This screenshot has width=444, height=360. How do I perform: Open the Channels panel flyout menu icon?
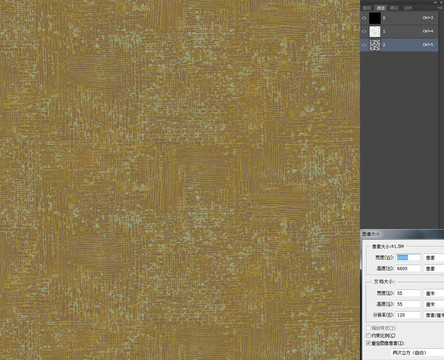point(440,7)
